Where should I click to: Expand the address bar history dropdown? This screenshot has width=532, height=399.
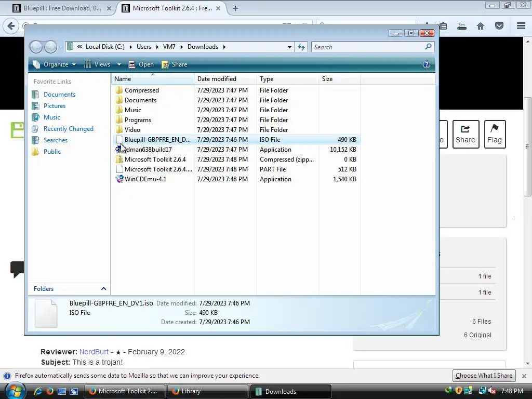pos(289,47)
